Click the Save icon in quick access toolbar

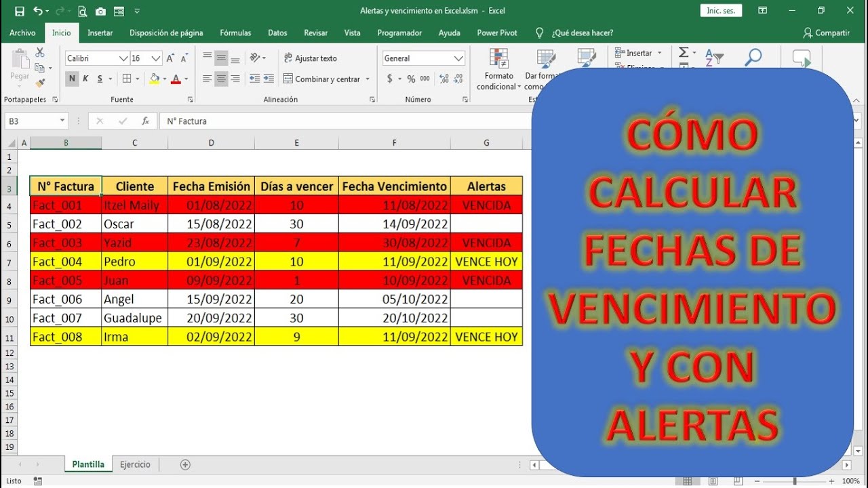(x=19, y=11)
